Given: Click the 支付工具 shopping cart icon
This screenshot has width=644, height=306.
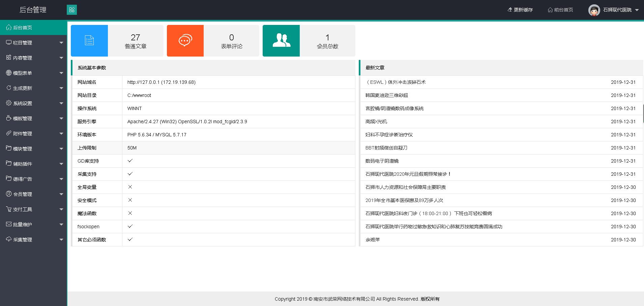Looking at the screenshot, I should (9, 209).
